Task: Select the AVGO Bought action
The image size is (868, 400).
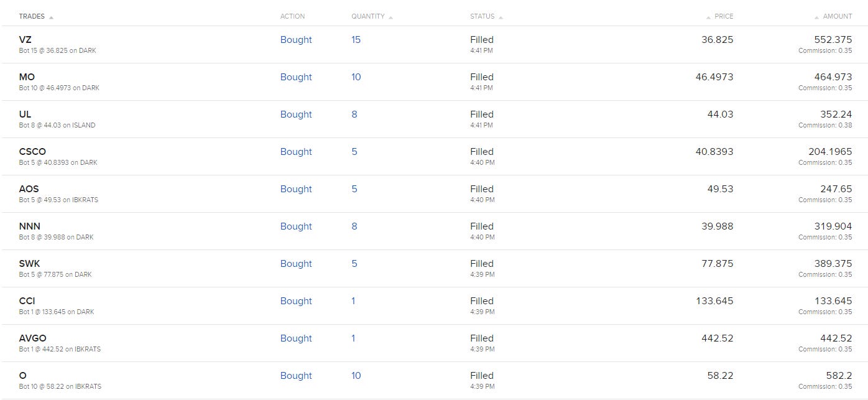Action: 296,338
